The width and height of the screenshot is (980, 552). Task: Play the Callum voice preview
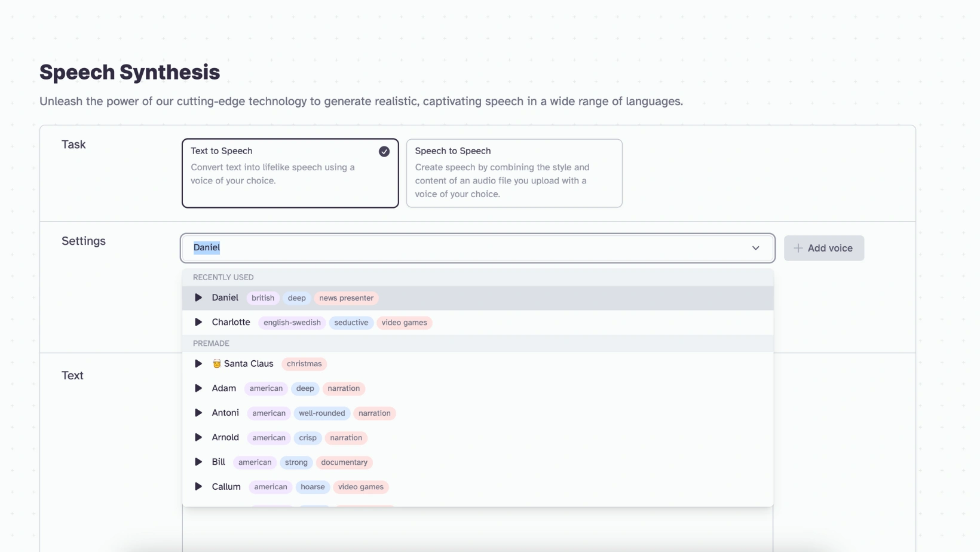pyautogui.click(x=198, y=486)
